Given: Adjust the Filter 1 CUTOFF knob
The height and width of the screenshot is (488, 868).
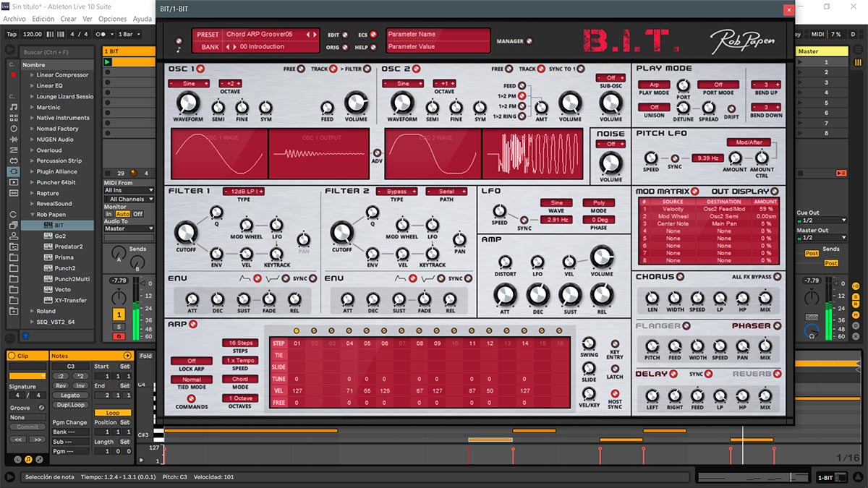Looking at the screenshot, I should [x=186, y=233].
